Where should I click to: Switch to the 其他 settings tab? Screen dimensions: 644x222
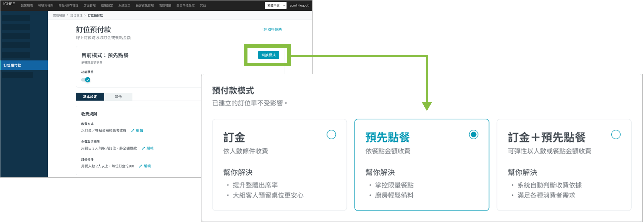pos(118,97)
